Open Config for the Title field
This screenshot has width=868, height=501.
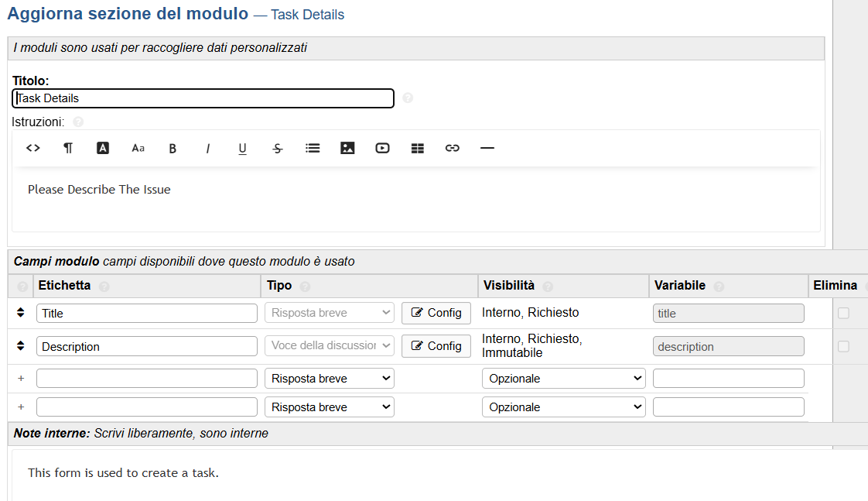[x=436, y=313]
